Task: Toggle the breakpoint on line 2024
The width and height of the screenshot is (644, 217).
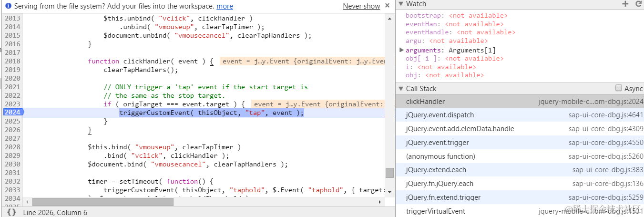Action: coord(12,113)
